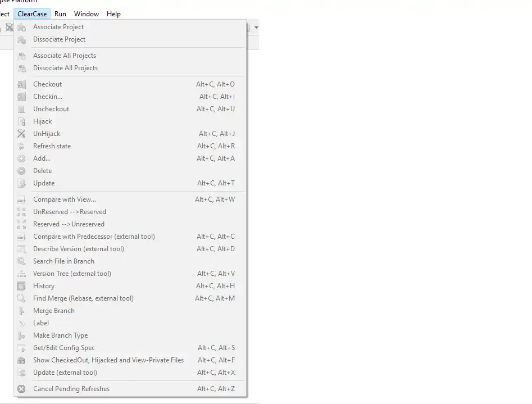Select Associate All Projects
This screenshot has height=404, width=532.
[x=130, y=56]
